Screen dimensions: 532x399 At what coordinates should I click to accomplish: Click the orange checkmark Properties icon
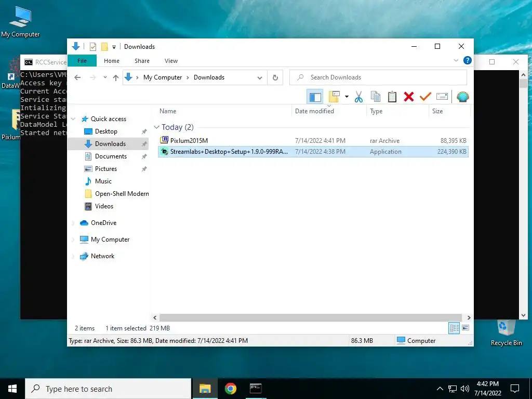click(x=425, y=97)
